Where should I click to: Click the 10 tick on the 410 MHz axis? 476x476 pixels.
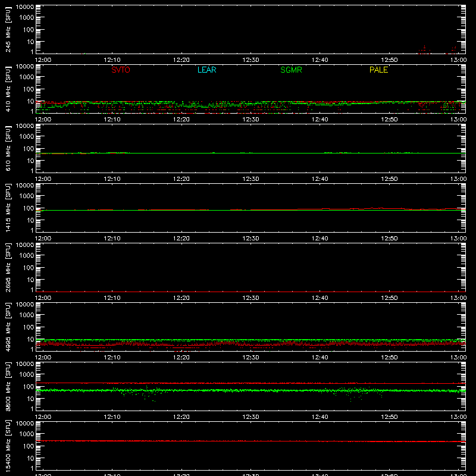[x=30, y=101]
